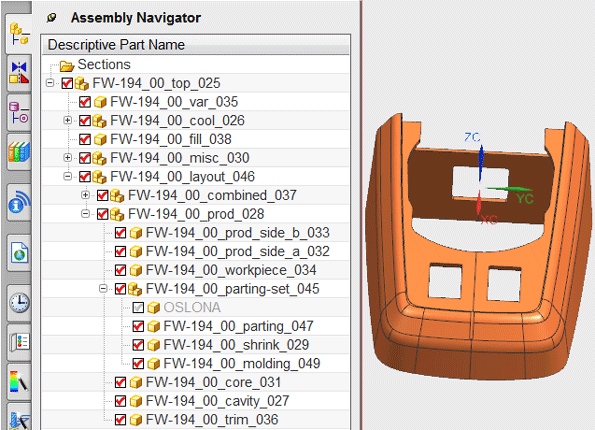
Task: Select the FW-194_00_core_031 component
Action: (x=213, y=382)
